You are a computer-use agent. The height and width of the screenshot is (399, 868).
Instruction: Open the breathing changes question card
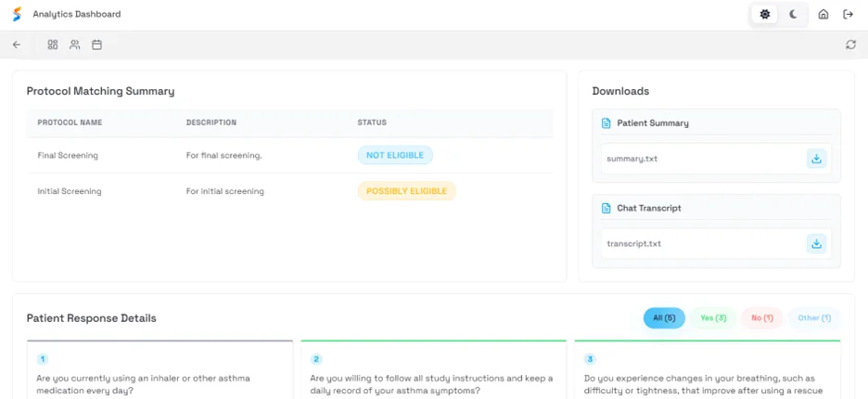pos(708,369)
